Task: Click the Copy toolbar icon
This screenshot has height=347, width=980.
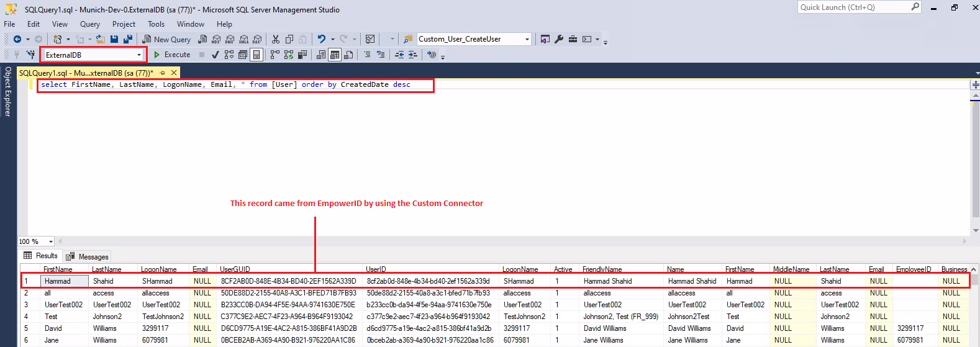Action: pyautogui.click(x=289, y=39)
